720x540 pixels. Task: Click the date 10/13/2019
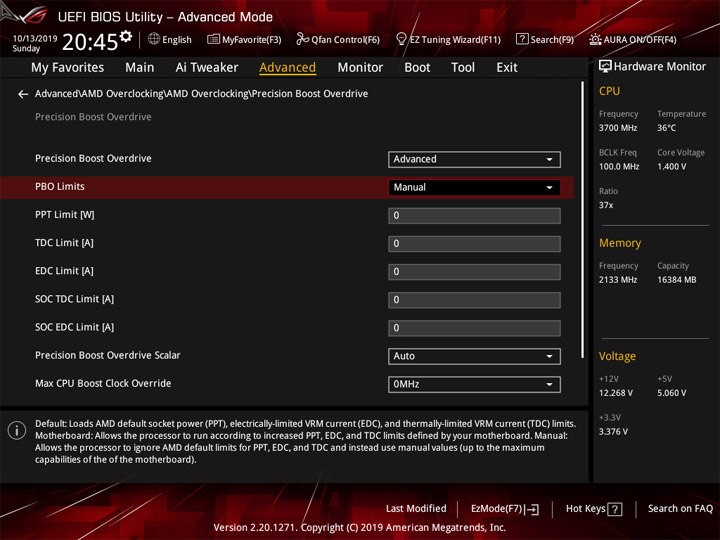(34, 38)
